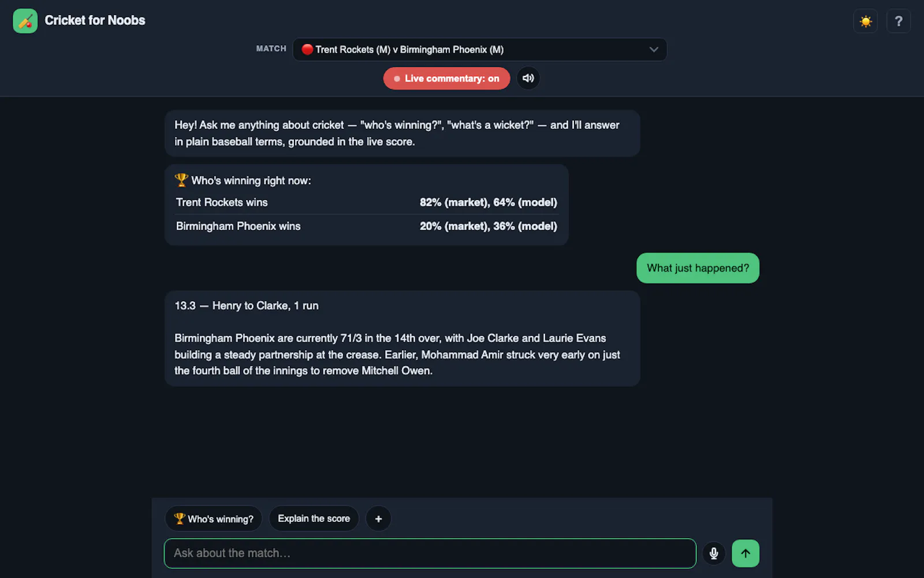Image resolution: width=924 pixels, height=578 pixels.
Task: Turn off Live commentary toggle
Action: coord(446,79)
